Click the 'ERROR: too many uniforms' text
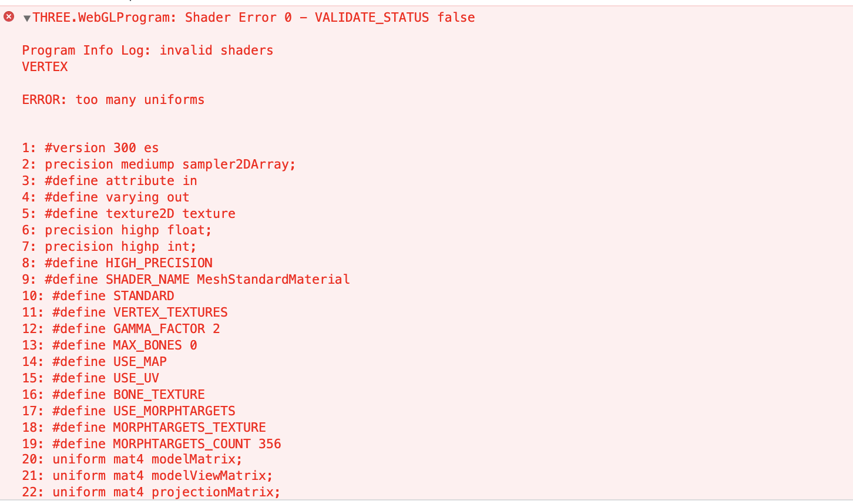853x504 pixels. click(113, 100)
